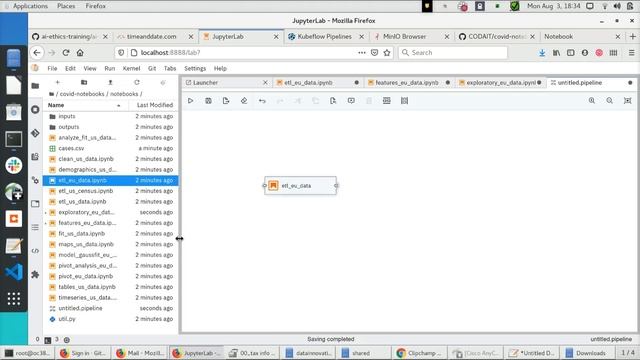The image size is (640, 360).
Task: Open the outputs folder
Action: pyautogui.click(x=111, y=127)
